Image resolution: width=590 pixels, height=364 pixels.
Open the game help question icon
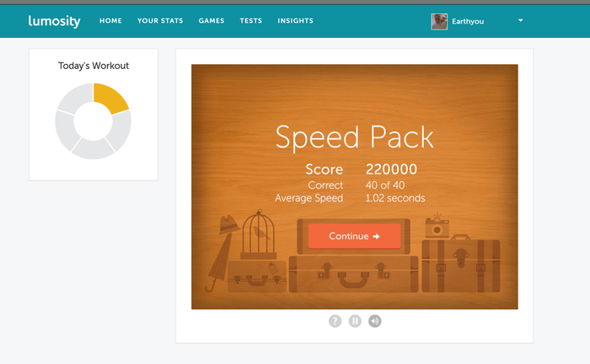tap(335, 321)
